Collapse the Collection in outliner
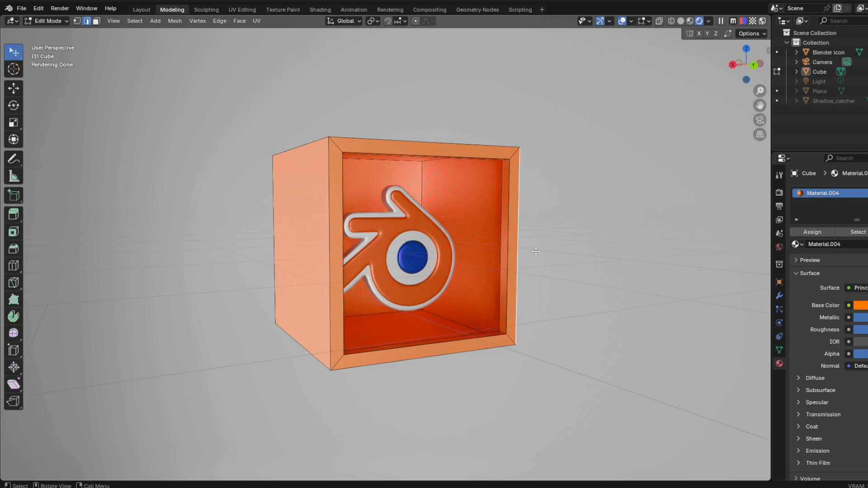The image size is (868, 488). coord(787,42)
